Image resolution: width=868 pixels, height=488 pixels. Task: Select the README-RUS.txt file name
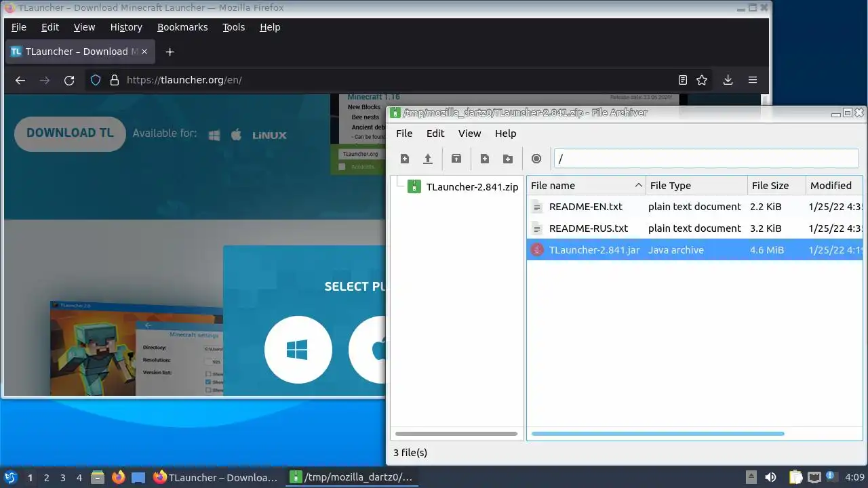point(588,228)
